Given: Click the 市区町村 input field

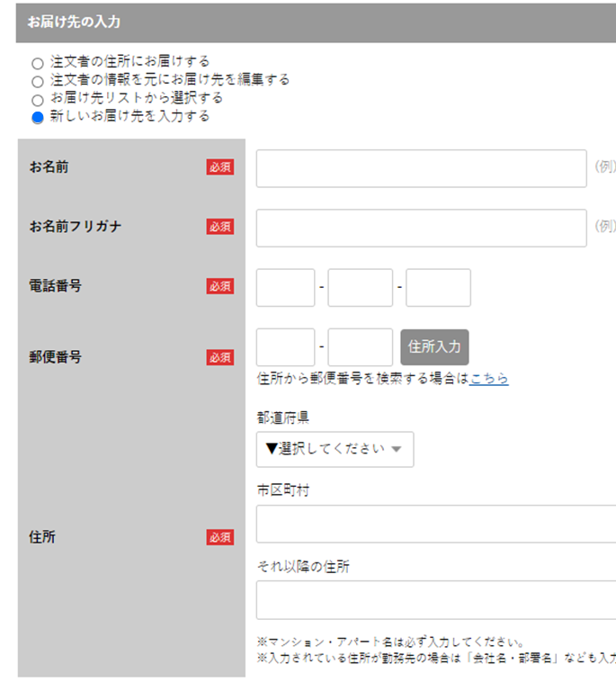Looking at the screenshot, I should coord(435,524).
